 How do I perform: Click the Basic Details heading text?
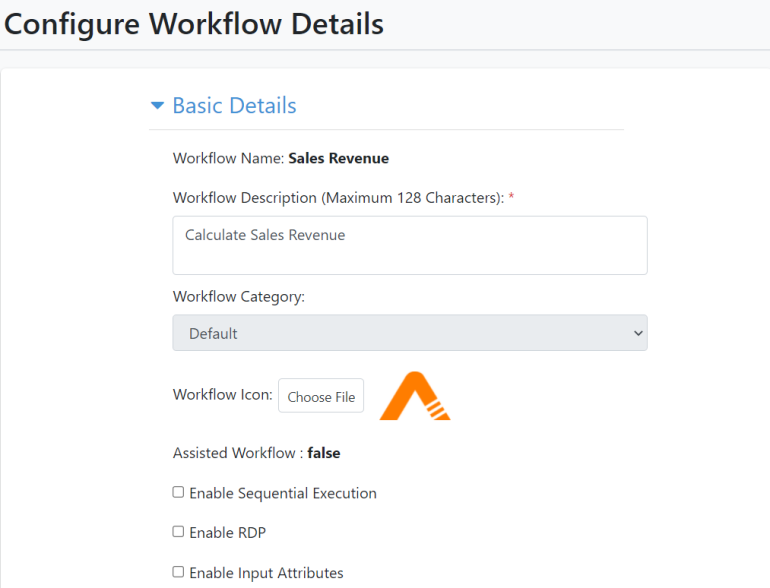tap(234, 106)
